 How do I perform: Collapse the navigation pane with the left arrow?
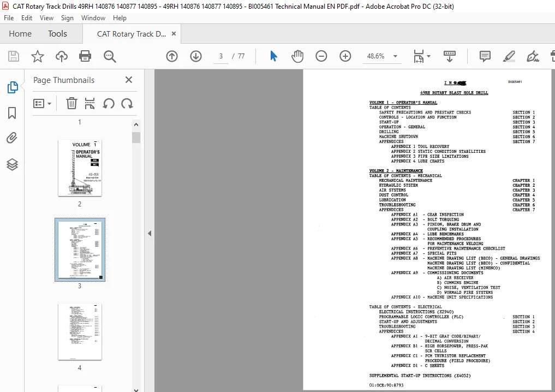[150, 233]
